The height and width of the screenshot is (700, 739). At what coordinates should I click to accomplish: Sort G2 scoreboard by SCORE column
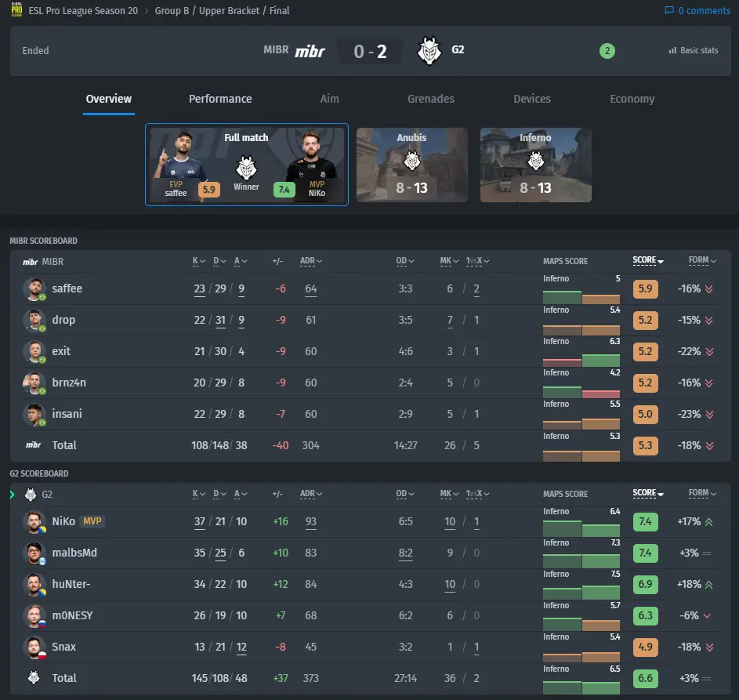click(648, 493)
